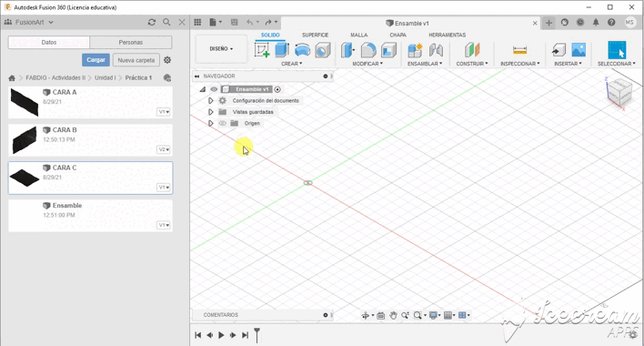Select the Revolve tool
This screenshot has width=644, height=346.
(x=302, y=50)
